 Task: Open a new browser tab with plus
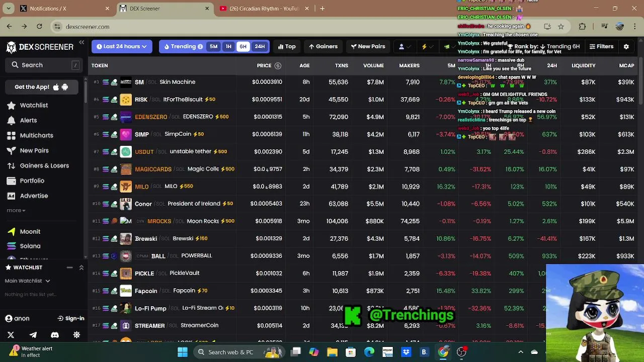323,9
